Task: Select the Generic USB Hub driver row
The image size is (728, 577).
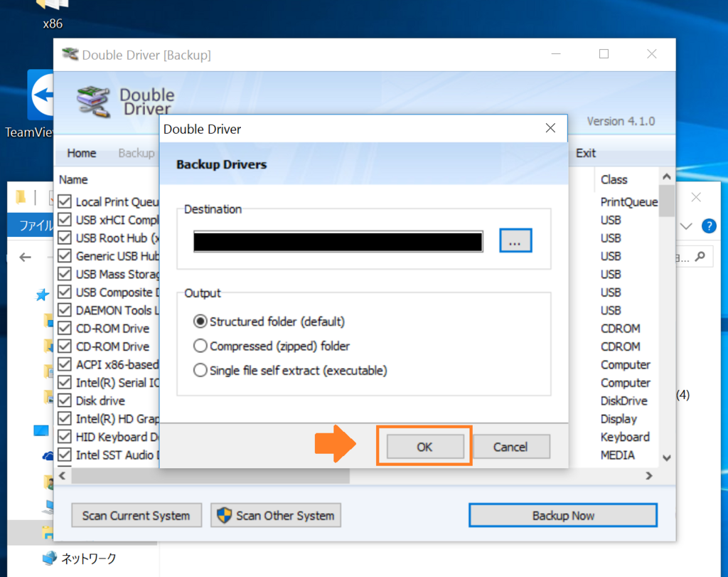Action: pos(117,256)
